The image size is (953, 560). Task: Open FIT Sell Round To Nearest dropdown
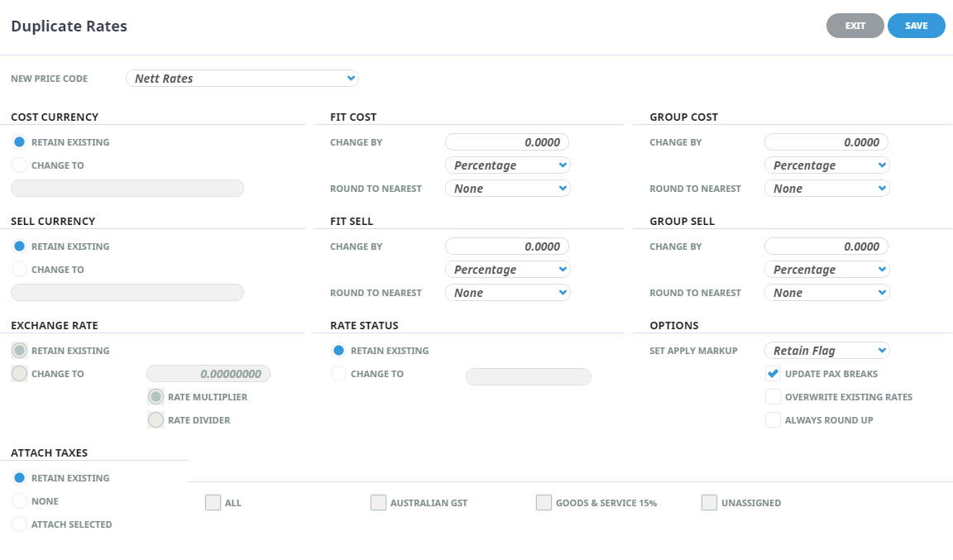coord(507,293)
